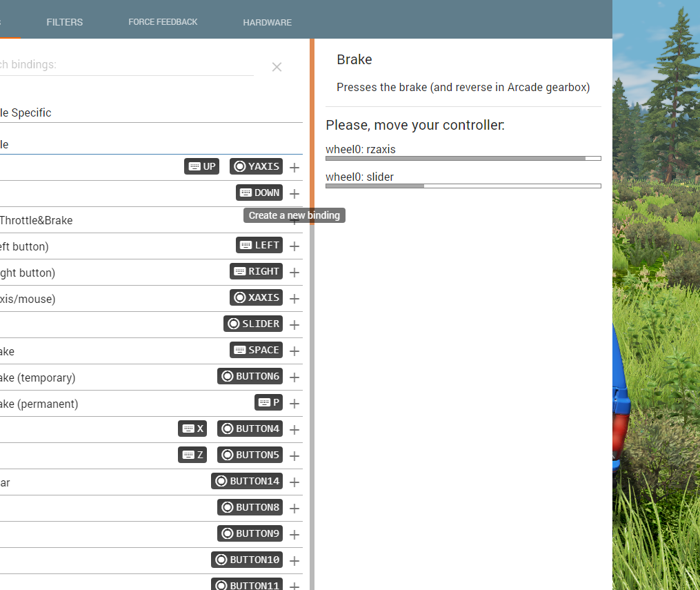The image size is (700, 590).
Task: Click the 'Brake' heading text
Action: point(354,59)
